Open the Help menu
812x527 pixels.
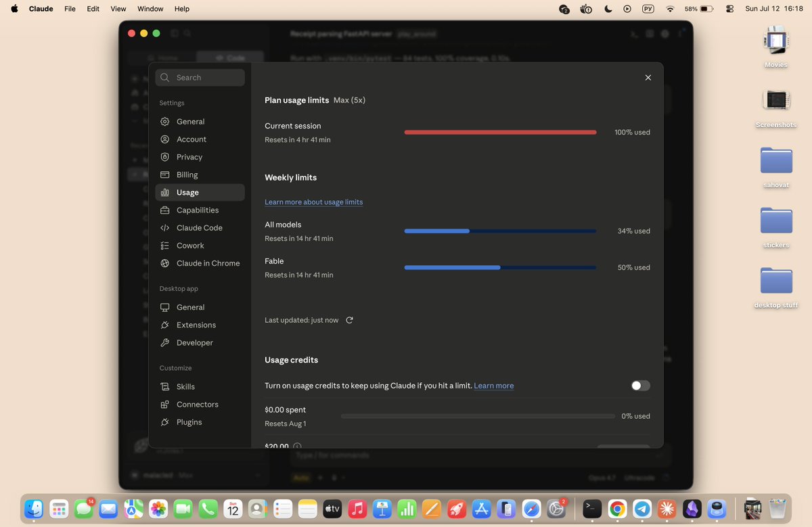(x=182, y=9)
